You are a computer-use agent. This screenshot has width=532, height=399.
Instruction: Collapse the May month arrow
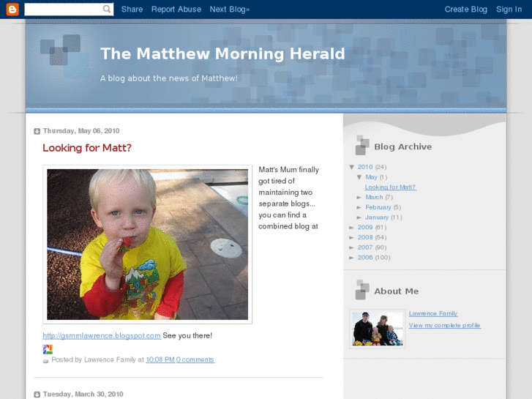click(359, 177)
